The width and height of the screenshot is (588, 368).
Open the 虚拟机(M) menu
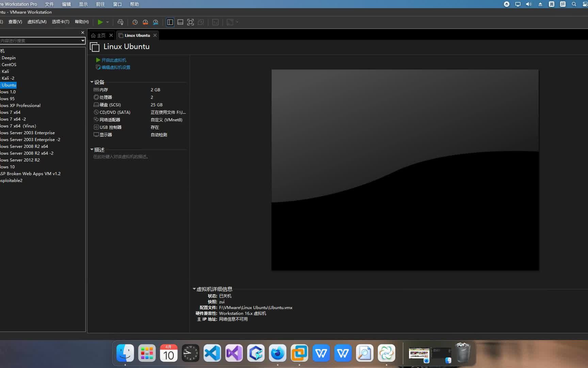[x=37, y=22]
